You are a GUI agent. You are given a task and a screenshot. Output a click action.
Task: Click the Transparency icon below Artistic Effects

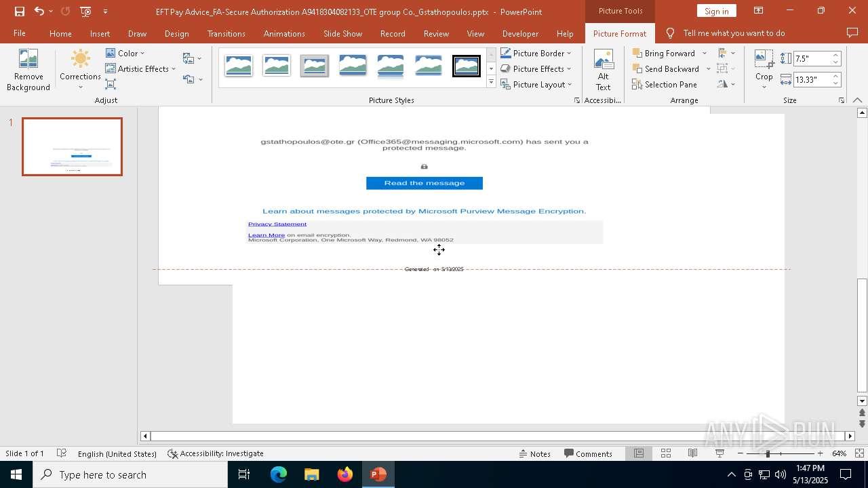pyautogui.click(x=111, y=84)
